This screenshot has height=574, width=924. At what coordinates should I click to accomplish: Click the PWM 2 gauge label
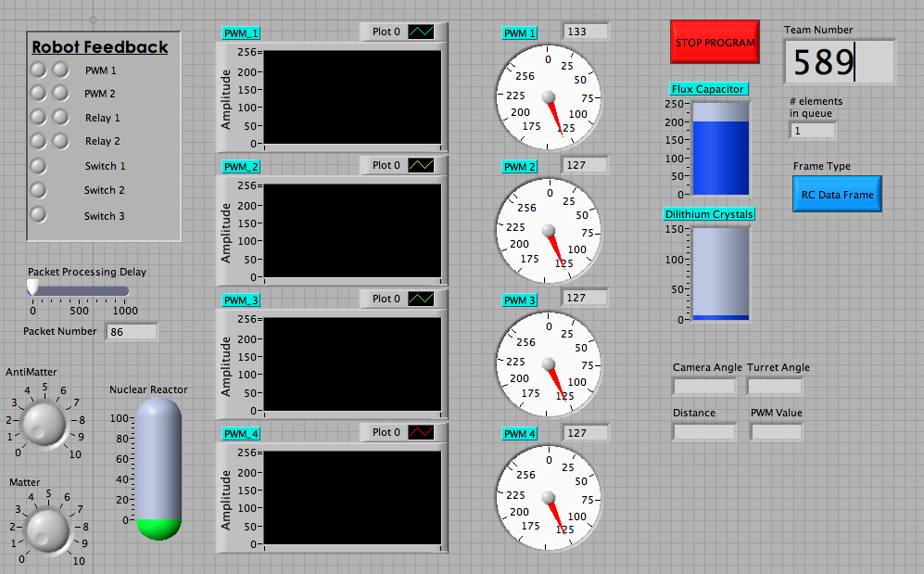[519, 167]
